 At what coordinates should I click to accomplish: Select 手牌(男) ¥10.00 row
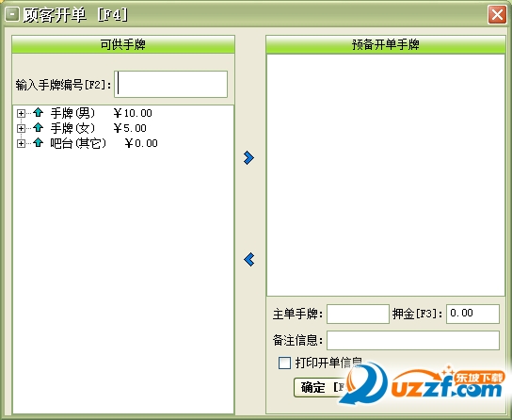102,113
